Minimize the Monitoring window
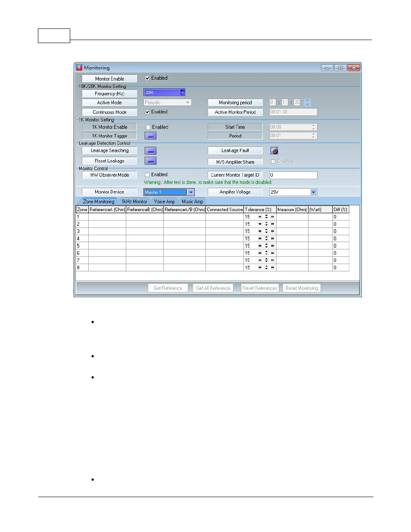This screenshot has height=532, width=411. pos(327,68)
